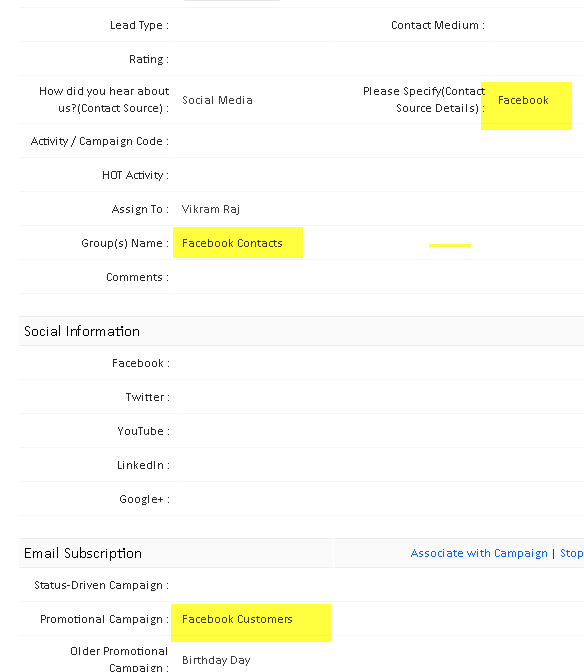Click the Social Information section header
Viewport: 584px width, 672px height.
[82, 331]
